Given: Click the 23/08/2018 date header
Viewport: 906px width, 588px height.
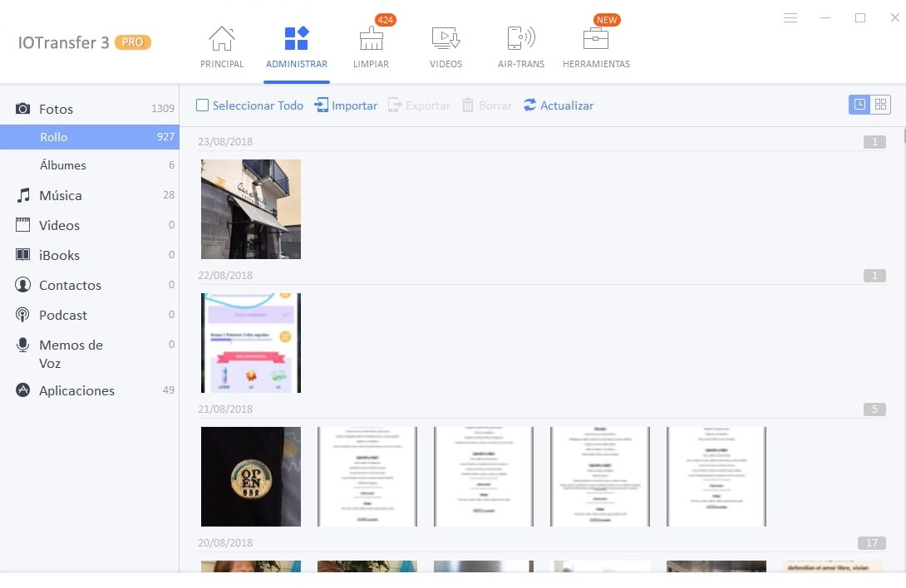Looking at the screenshot, I should 225,141.
